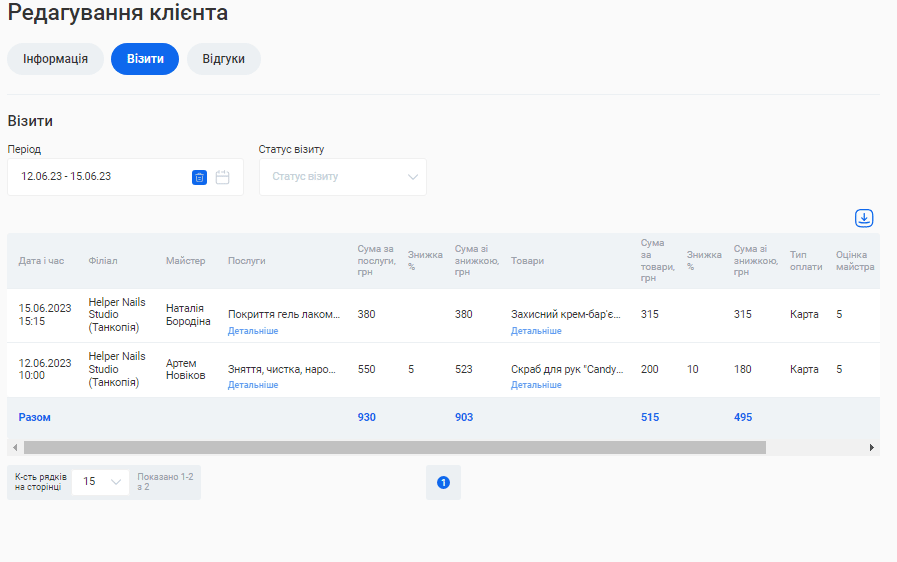Open the rows-per-page dropdown showing 15
Screen dimensions: 897x562
(101, 481)
